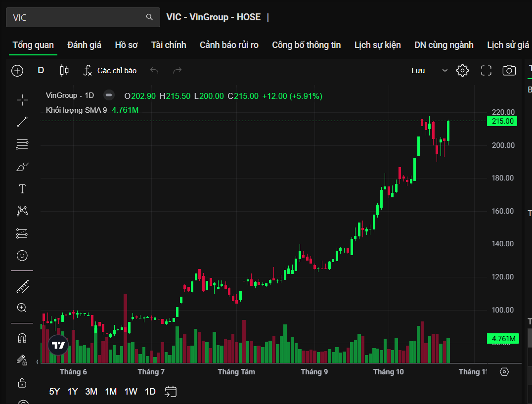
Task: Click the zoom in tool
Action: (x=22, y=308)
